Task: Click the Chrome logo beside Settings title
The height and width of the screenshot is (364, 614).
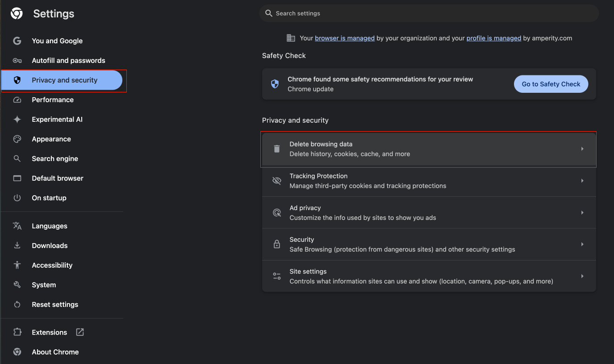Action: tap(17, 14)
